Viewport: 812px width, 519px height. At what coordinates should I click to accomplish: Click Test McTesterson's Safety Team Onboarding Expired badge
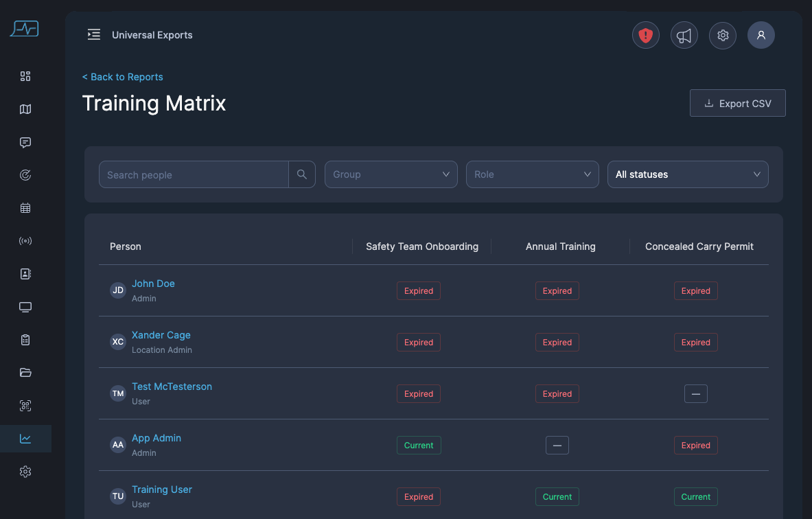[419, 393]
